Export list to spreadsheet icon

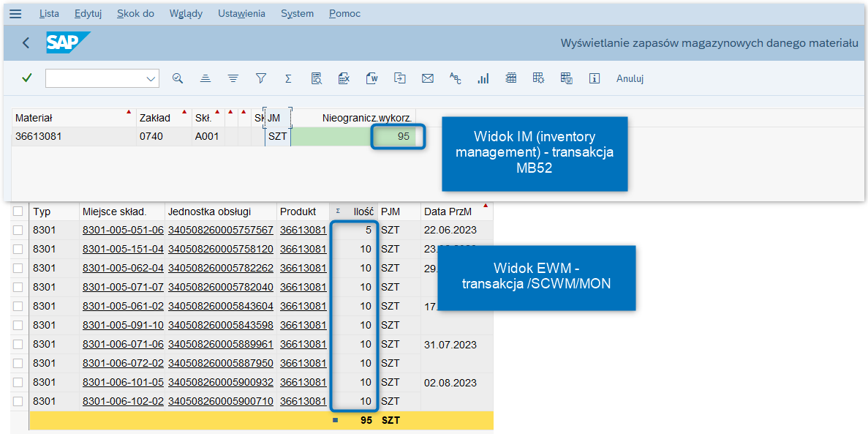click(344, 78)
